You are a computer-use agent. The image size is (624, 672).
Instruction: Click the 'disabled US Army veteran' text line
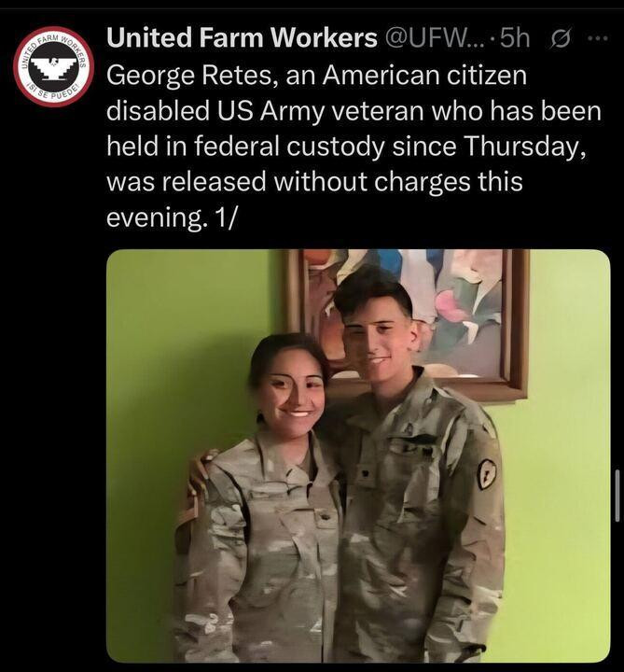[x=354, y=111]
